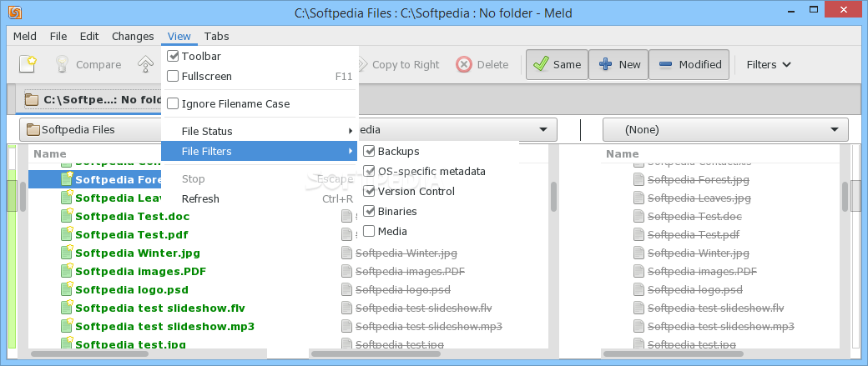Click right pane Softpedia Test.doc file icon
Image resolution: width=868 pixels, height=366 pixels.
tap(638, 216)
